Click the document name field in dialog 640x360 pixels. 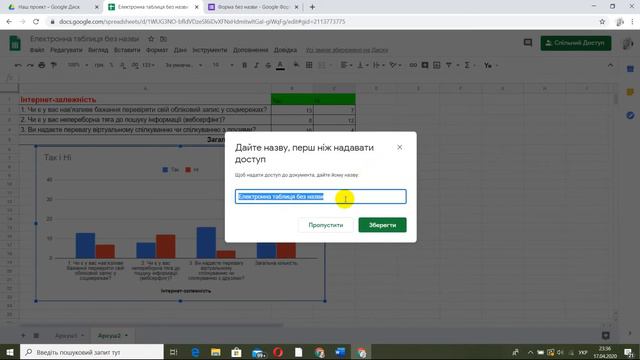point(321,197)
